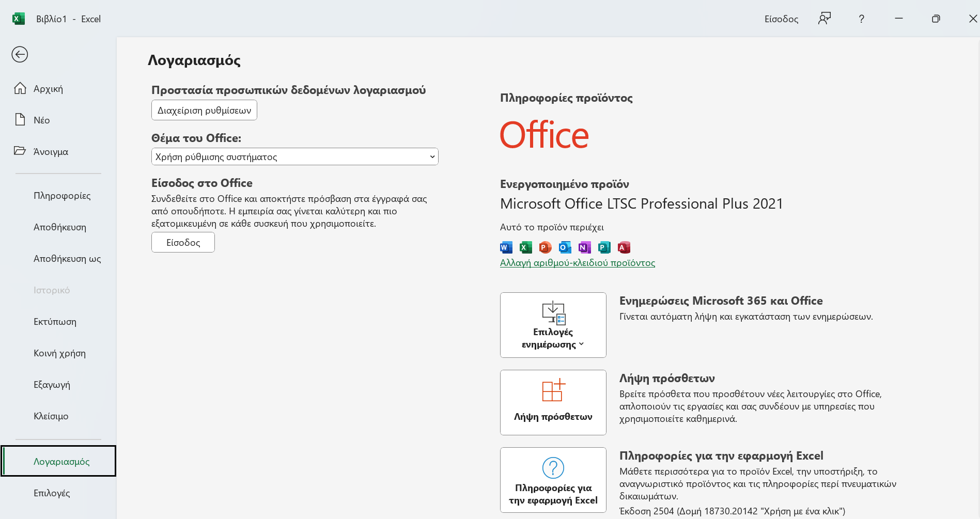Viewport: 980px width, 519px height.
Task: Click the Excel app icon in product list
Action: click(x=526, y=247)
